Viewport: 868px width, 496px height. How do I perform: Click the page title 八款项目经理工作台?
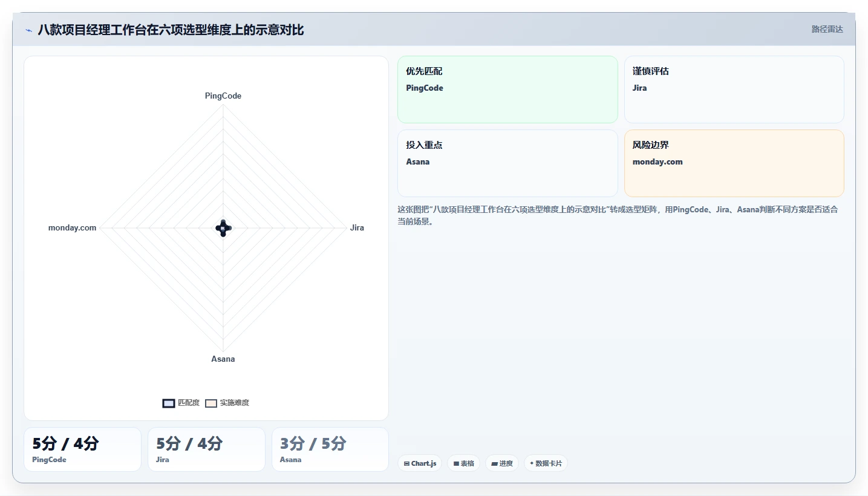[x=171, y=30]
